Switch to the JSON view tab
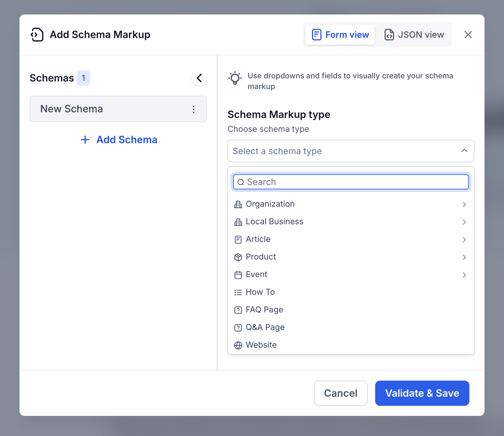 (414, 35)
